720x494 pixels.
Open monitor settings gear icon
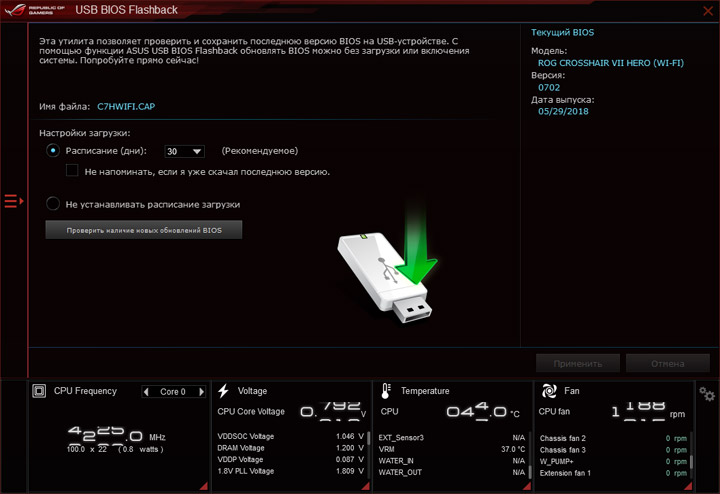pyautogui.click(x=707, y=394)
